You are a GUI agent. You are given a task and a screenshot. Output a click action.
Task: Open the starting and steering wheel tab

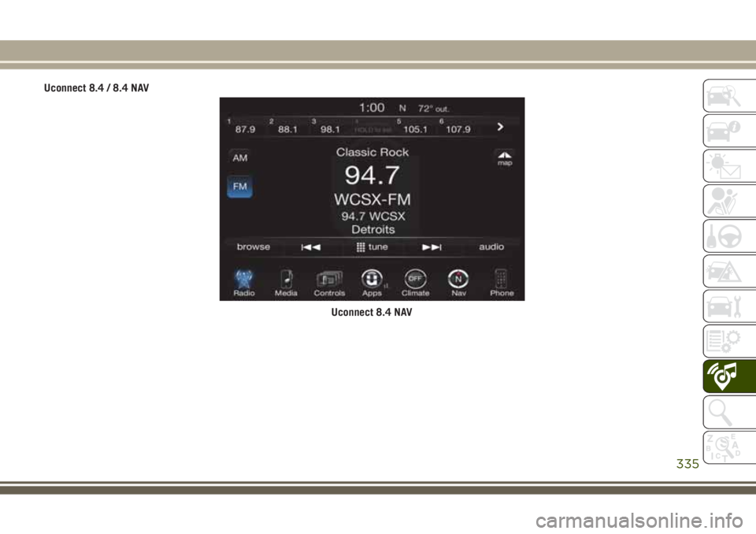(x=728, y=235)
